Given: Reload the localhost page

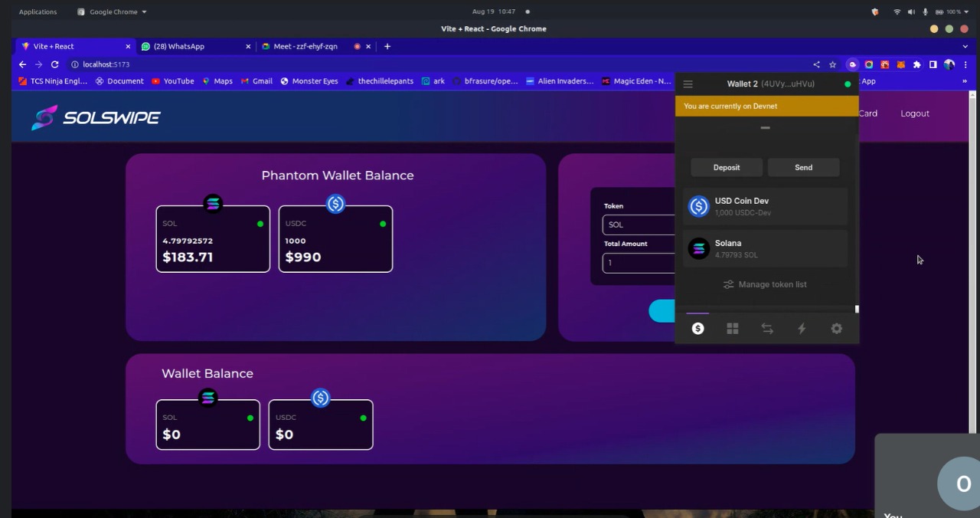Looking at the screenshot, I should 54,65.
